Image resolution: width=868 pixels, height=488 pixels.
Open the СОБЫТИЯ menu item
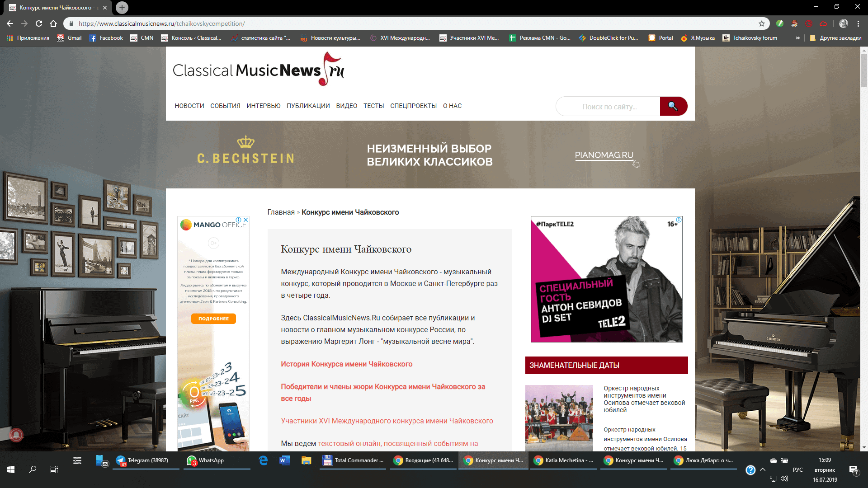tap(225, 106)
